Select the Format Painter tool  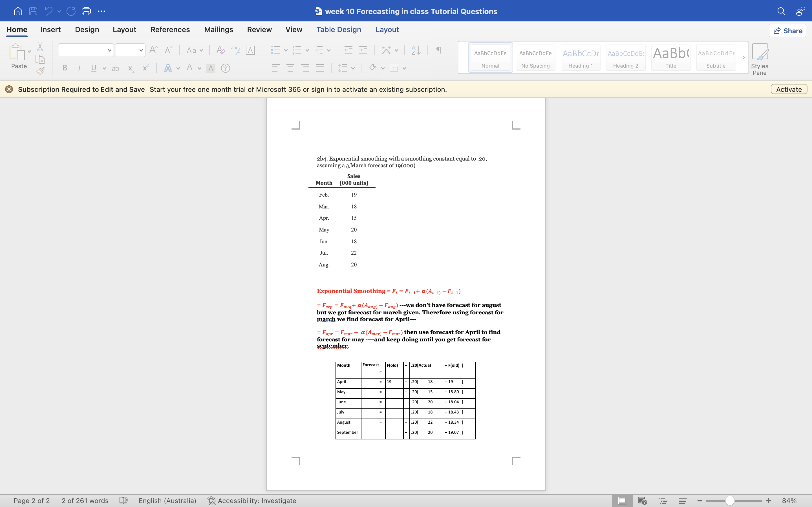(x=40, y=71)
